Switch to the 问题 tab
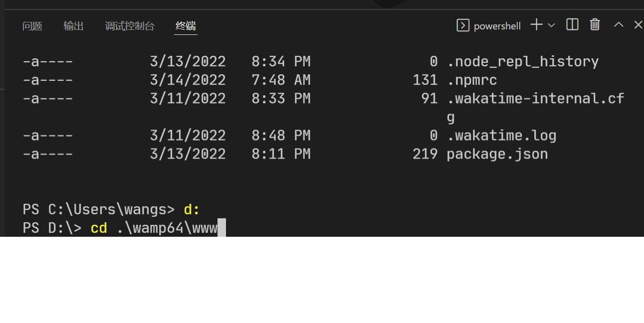 click(x=32, y=26)
